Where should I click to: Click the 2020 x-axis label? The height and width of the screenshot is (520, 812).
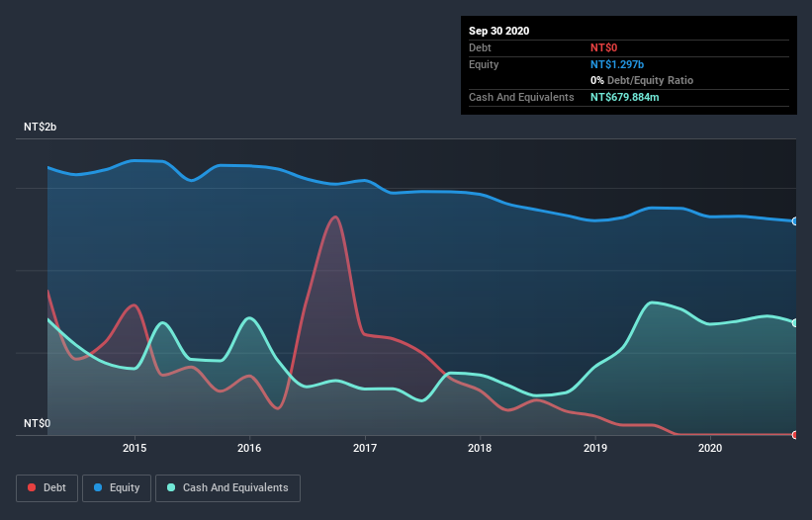[x=710, y=448]
